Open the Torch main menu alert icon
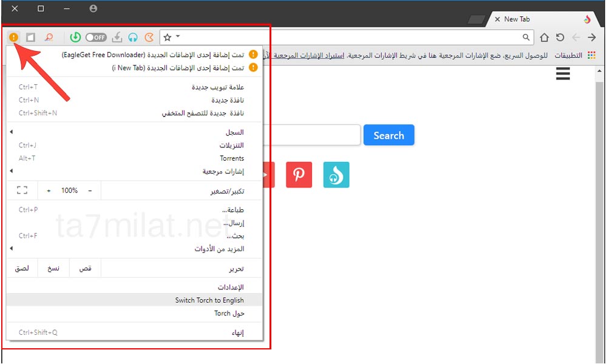This screenshot has width=607, height=364. pyautogui.click(x=13, y=37)
